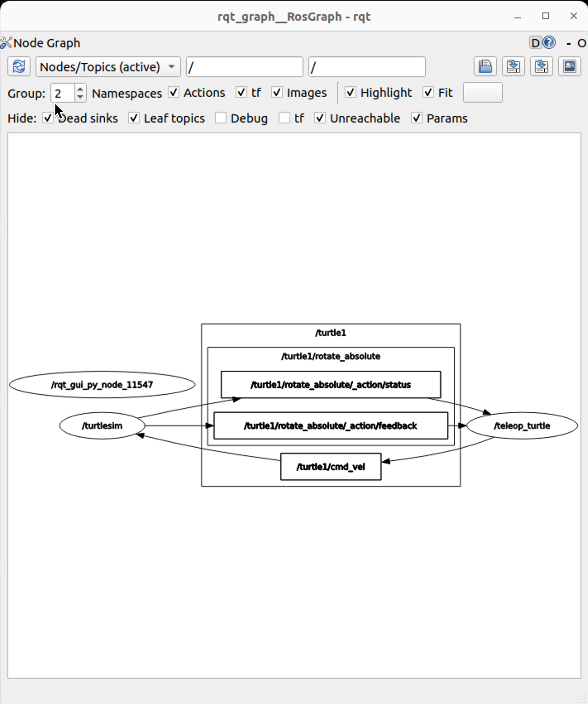Click the save as image icon
The image size is (588, 704).
pyautogui.click(x=569, y=67)
